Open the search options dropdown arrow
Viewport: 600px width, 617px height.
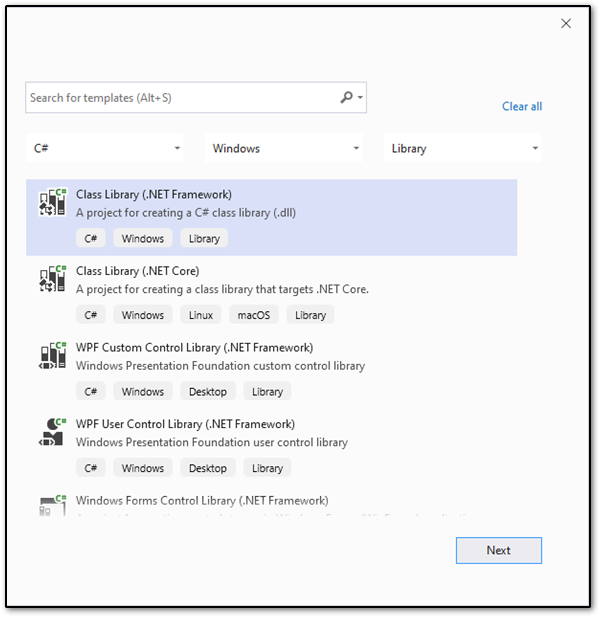360,97
